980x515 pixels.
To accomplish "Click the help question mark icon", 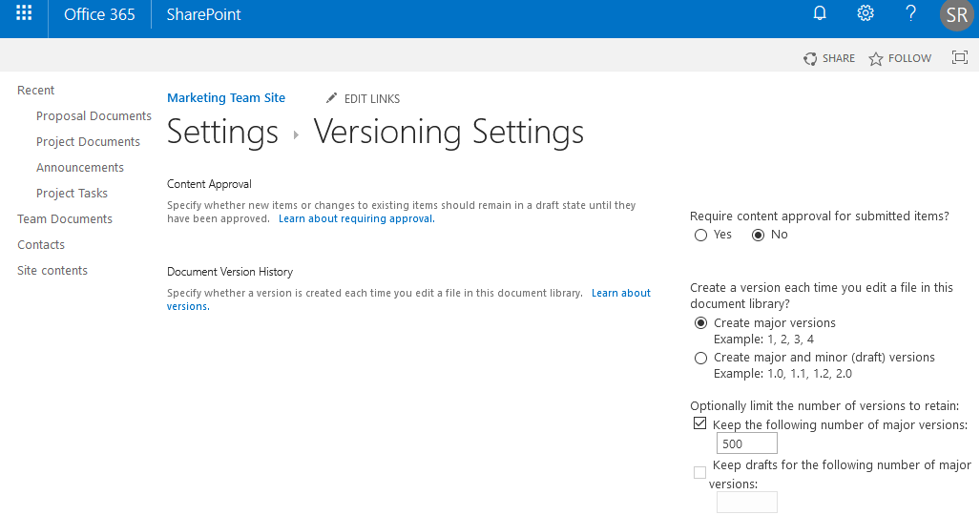I will (x=911, y=14).
